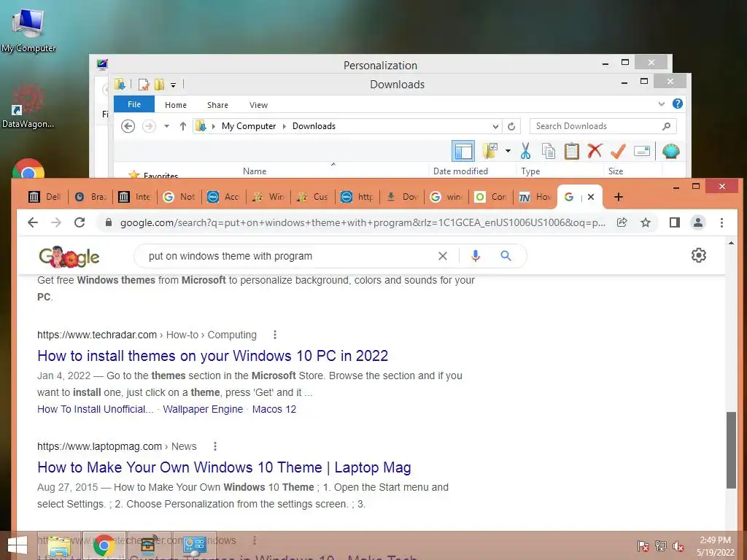Click the padlock site info icon
Screen dimensions: 747x560
[x=109, y=222]
